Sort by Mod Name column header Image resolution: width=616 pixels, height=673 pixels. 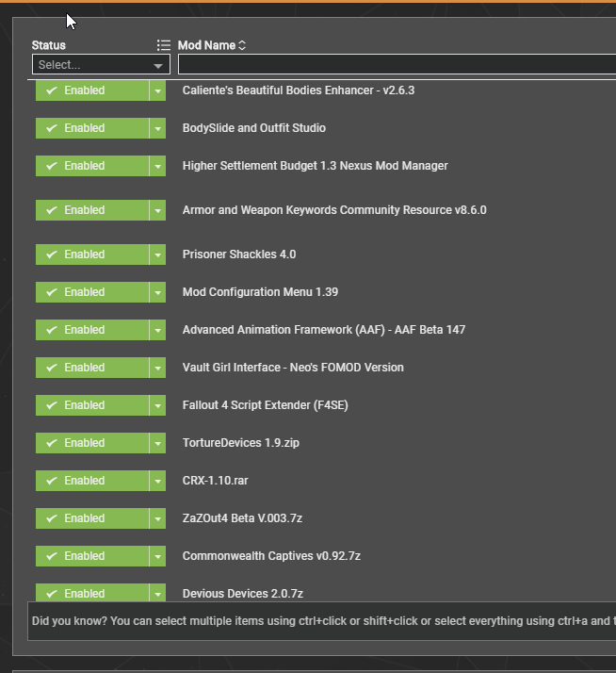click(212, 45)
